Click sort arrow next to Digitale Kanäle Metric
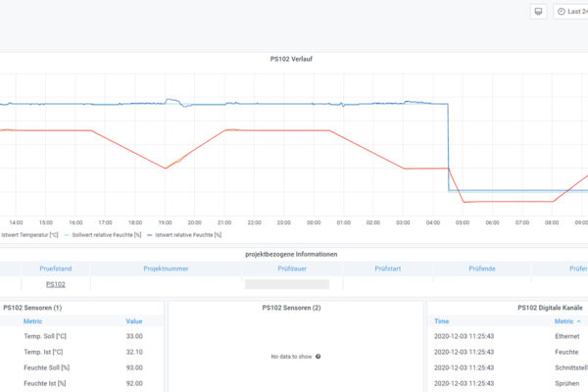588x392 pixels. point(578,321)
